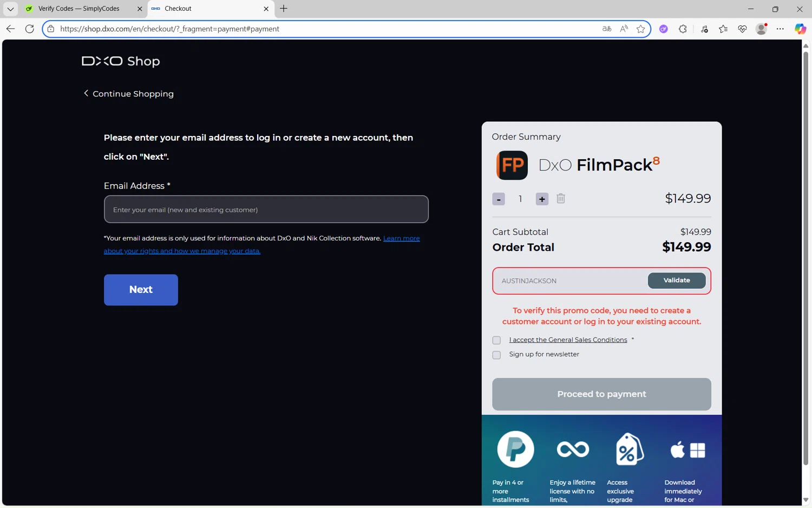Open the browser settings ellipsis menu
Screen dimensions: 812x508
point(780,29)
